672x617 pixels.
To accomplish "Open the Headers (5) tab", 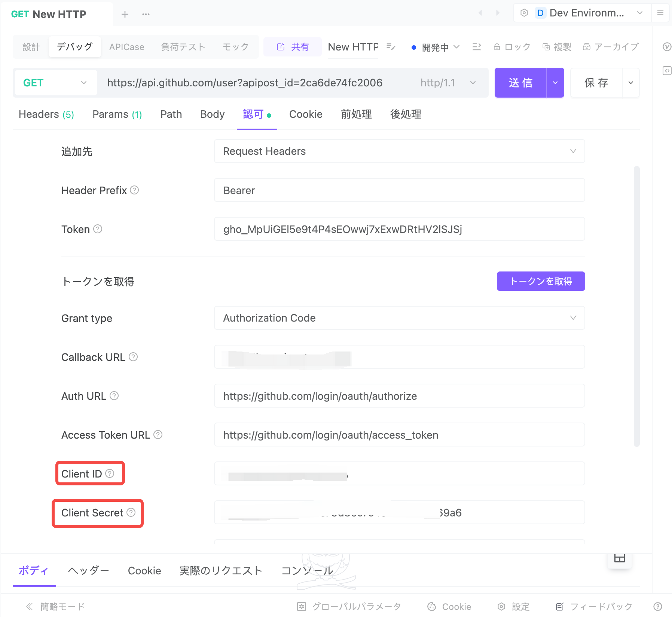I will (46, 114).
